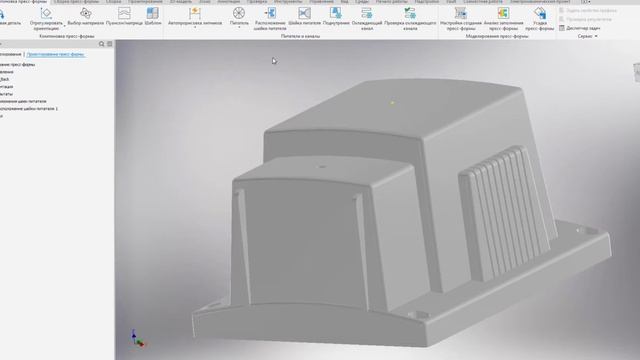Select the 'Расположение шайбы питателя 1' tree row
The height and width of the screenshot is (360, 640).
click(x=29, y=109)
